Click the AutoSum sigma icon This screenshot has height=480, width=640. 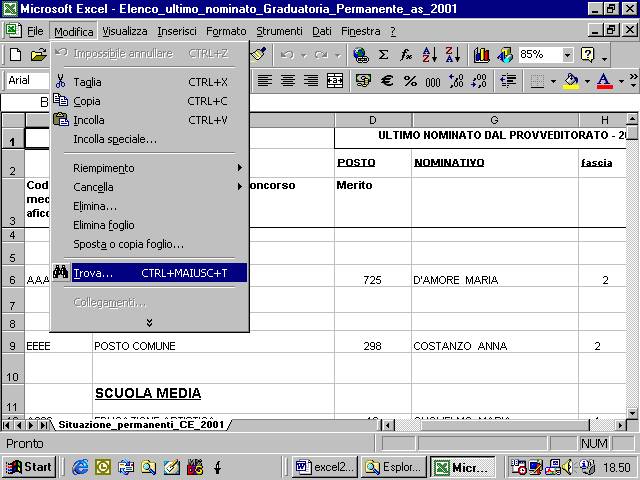point(383,55)
